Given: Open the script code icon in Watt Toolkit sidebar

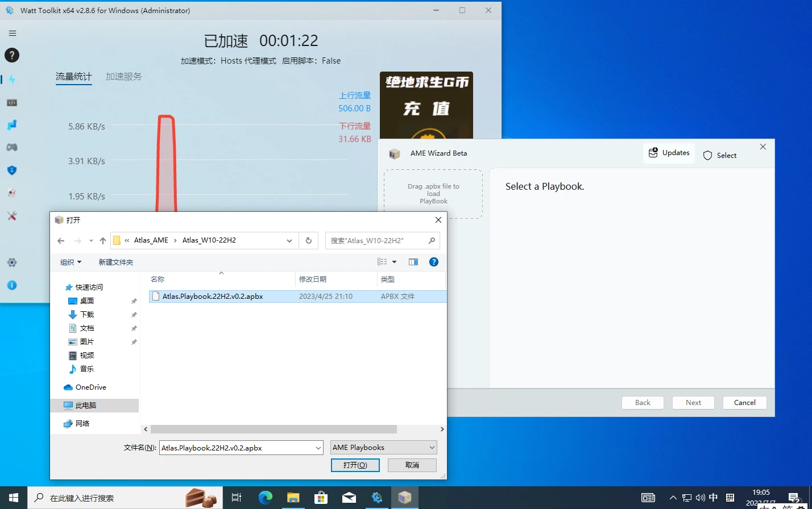Looking at the screenshot, I should [x=12, y=103].
